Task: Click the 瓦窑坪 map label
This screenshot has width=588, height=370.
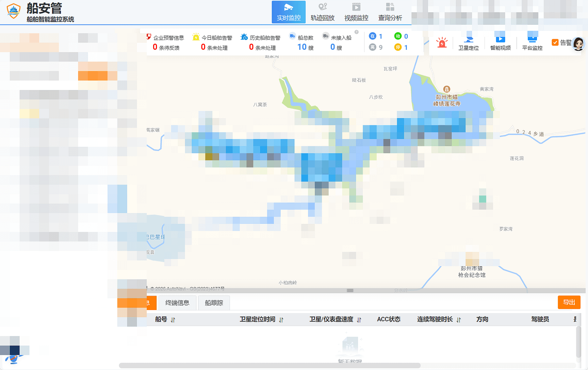Action: 390,69
